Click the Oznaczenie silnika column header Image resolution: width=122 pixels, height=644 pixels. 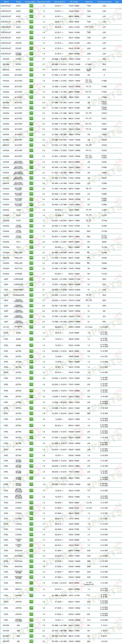104,2
